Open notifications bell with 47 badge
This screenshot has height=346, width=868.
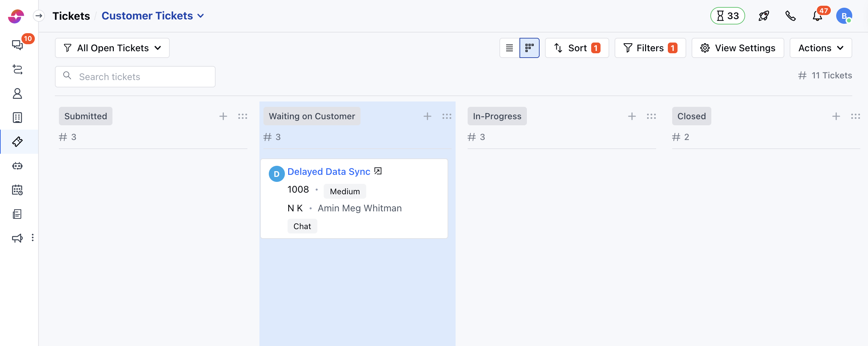coord(817,16)
